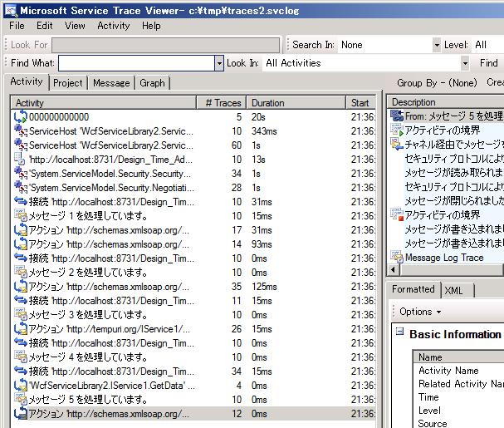The image size is (504, 428).
Task: Click the icon of the ServiceHost row with 60 traces
Action: tap(21, 145)
